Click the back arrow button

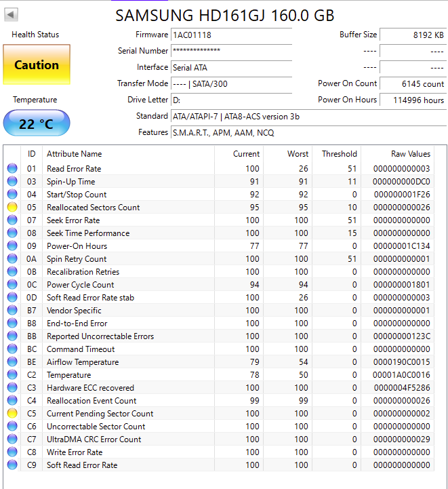pyautogui.click(x=11, y=14)
